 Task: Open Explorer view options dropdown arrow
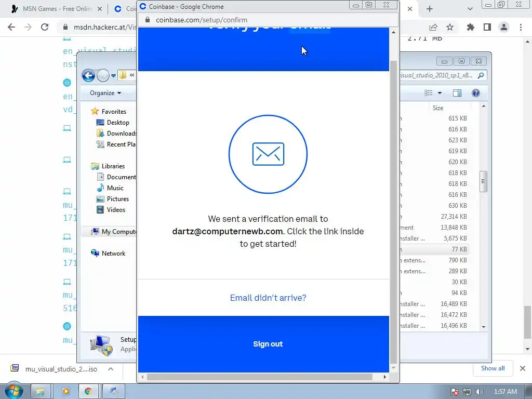(440, 93)
